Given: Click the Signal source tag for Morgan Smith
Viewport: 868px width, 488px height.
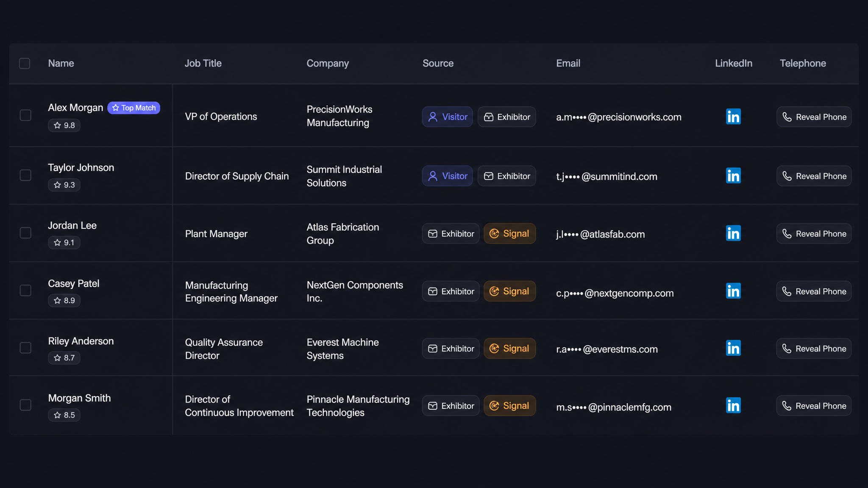Looking at the screenshot, I should [x=509, y=405].
